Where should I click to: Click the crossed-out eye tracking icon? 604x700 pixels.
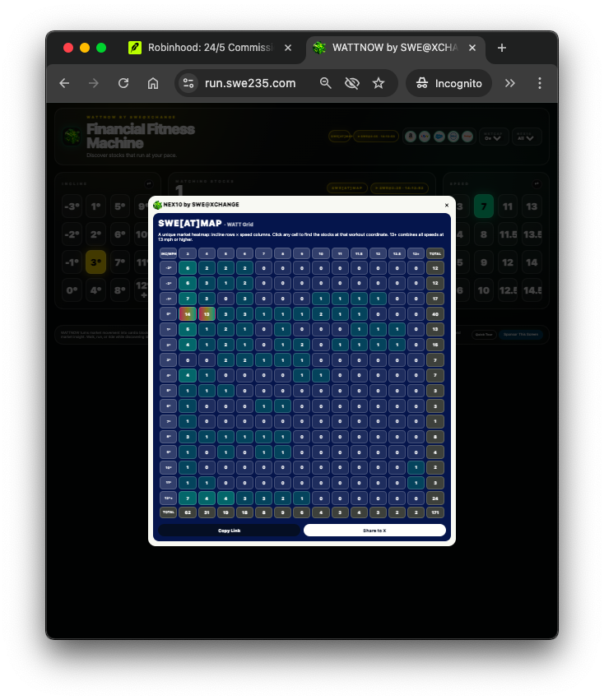point(352,83)
